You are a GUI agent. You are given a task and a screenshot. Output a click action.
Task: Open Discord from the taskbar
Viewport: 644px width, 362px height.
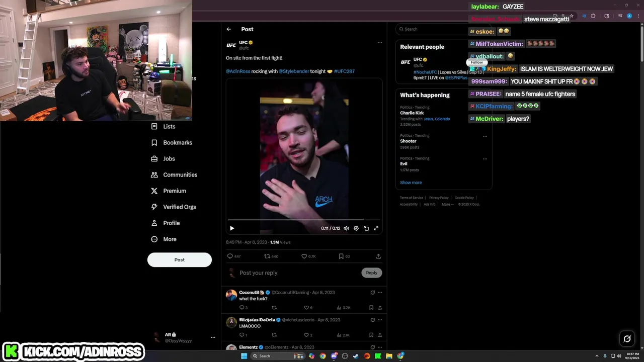pos(334,356)
